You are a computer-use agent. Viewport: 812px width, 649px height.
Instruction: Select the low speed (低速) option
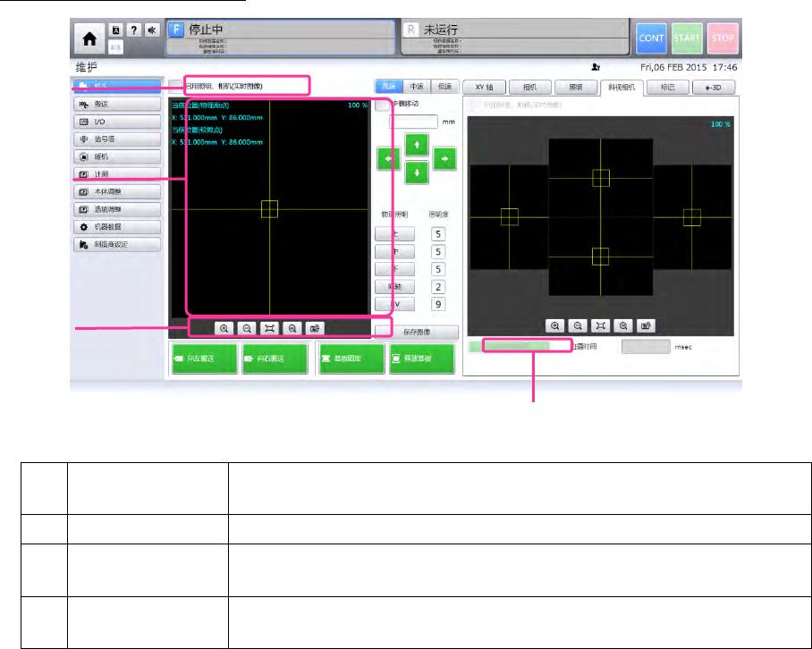pyautogui.click(x=444, y=87)
